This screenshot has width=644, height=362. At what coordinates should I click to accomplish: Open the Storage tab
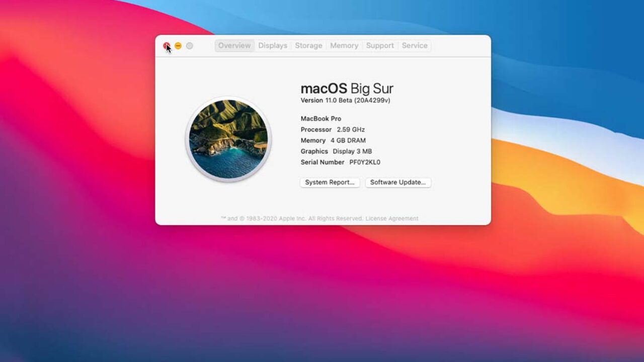coord(308,46)
